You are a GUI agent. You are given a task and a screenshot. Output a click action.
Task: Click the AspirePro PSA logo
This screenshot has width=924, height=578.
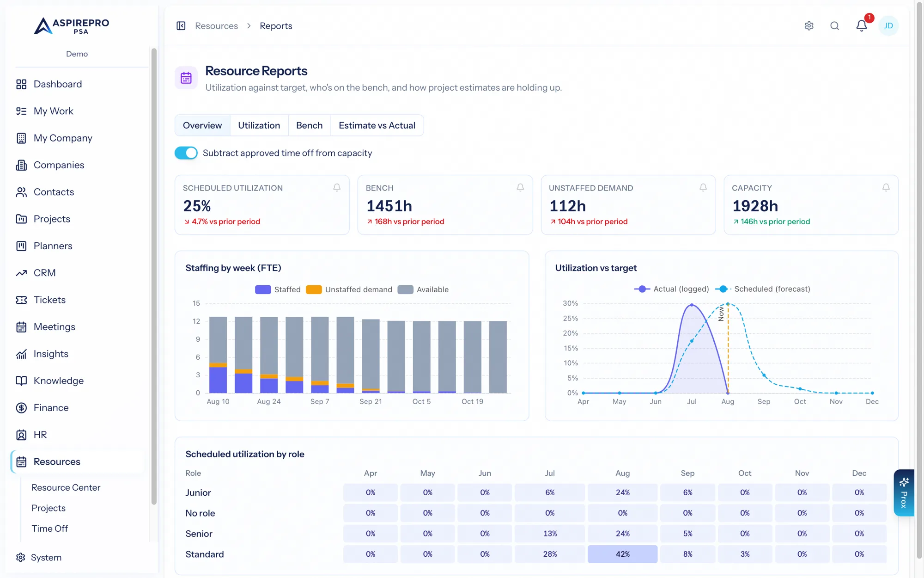[x=72, y=26]
